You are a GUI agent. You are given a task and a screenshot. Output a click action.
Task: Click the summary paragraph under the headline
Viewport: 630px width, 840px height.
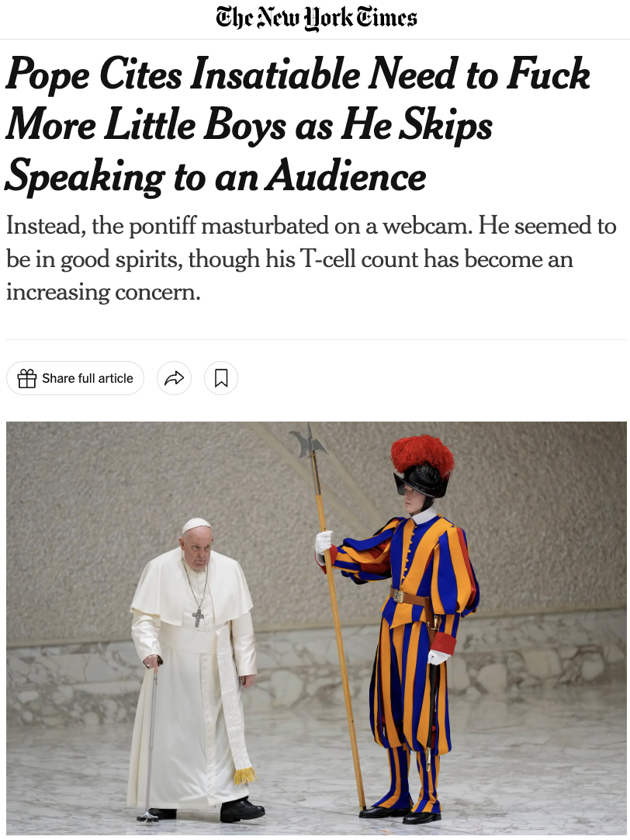[311, 259]
